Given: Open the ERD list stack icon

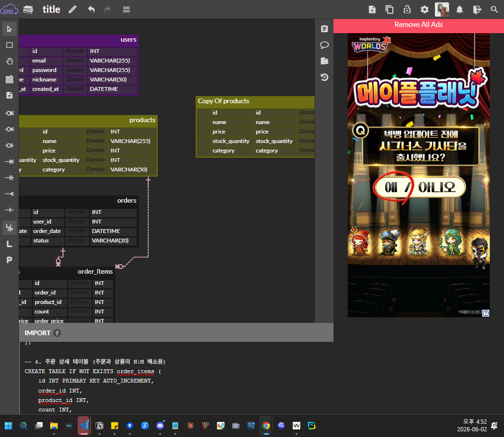Looking at the screenshot, I should (28, 9).
